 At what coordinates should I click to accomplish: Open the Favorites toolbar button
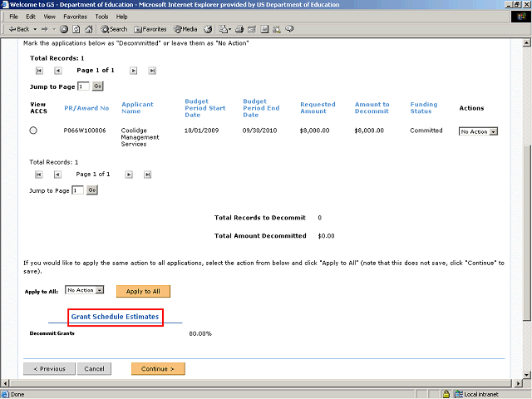[x=150, y=29]
